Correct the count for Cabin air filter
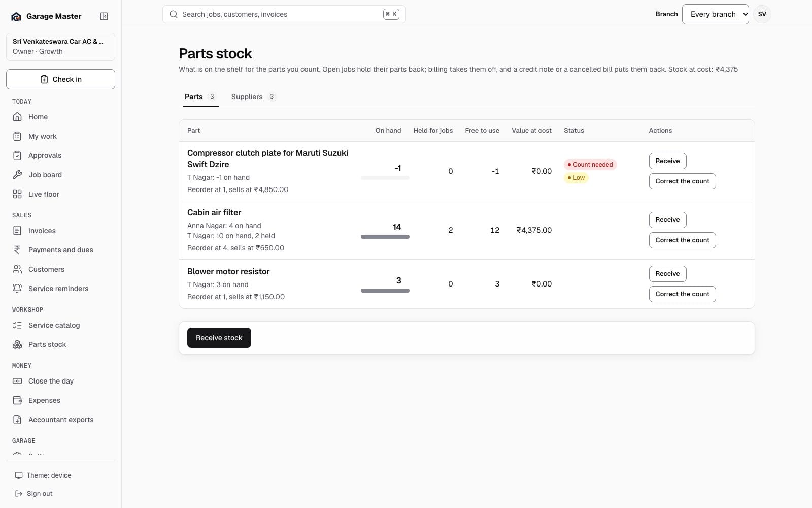The image size is (812, 508). (682, 240)
